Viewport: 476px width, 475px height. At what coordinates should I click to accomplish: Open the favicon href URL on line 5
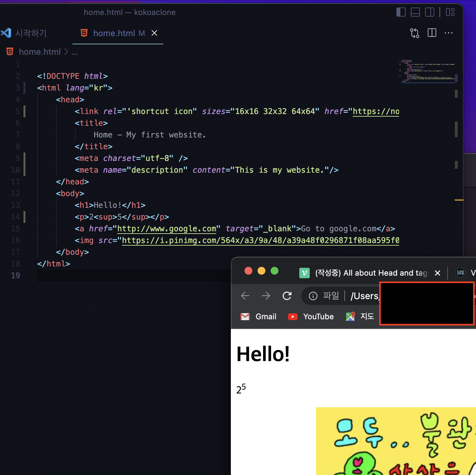point(376,111)
